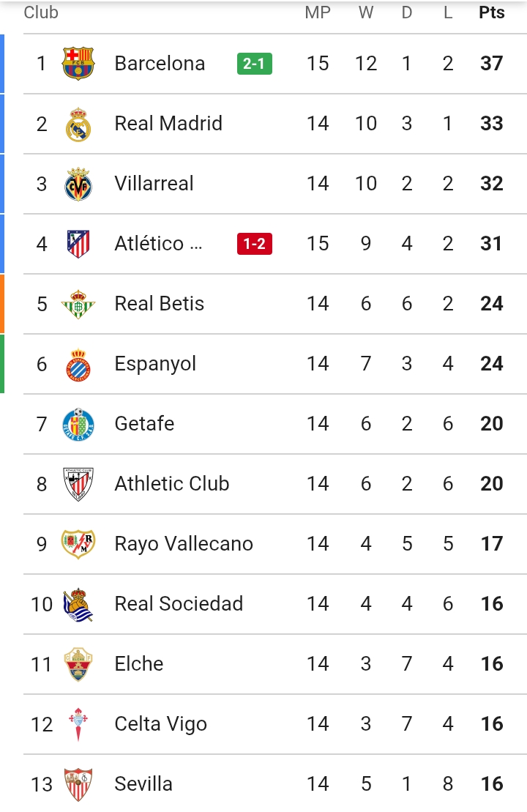Click the Getafe club crest
Viewport: 527px width, 812px height.
[x=78, y=424]
